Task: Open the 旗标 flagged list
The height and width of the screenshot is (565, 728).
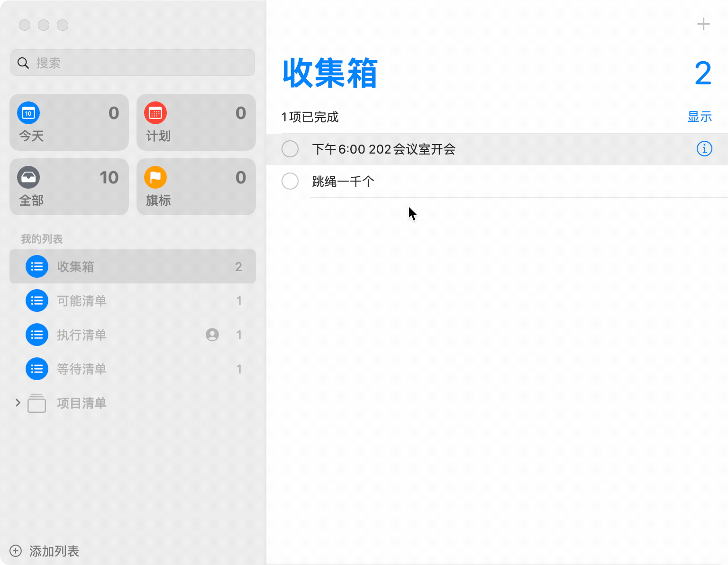Action: point(196,187)
